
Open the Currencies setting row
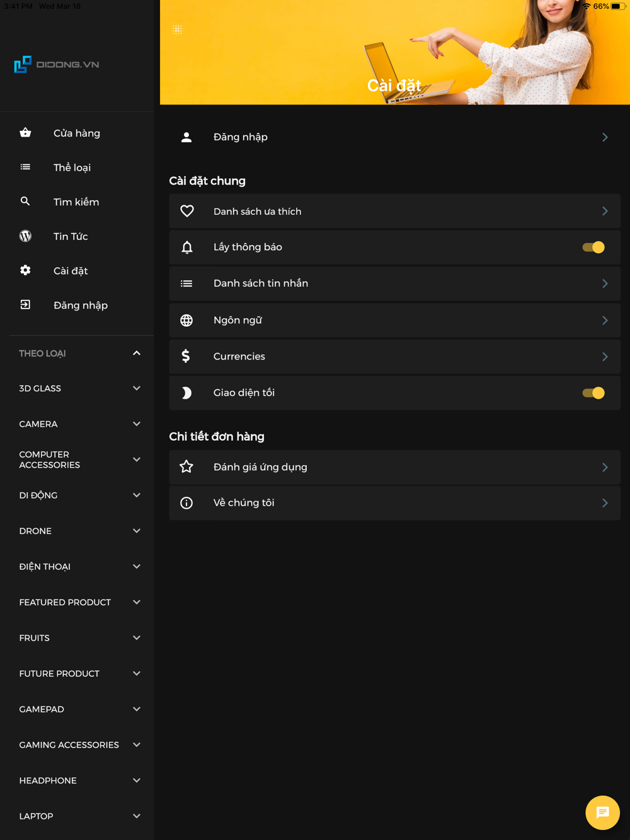click(x=394, y=356)
